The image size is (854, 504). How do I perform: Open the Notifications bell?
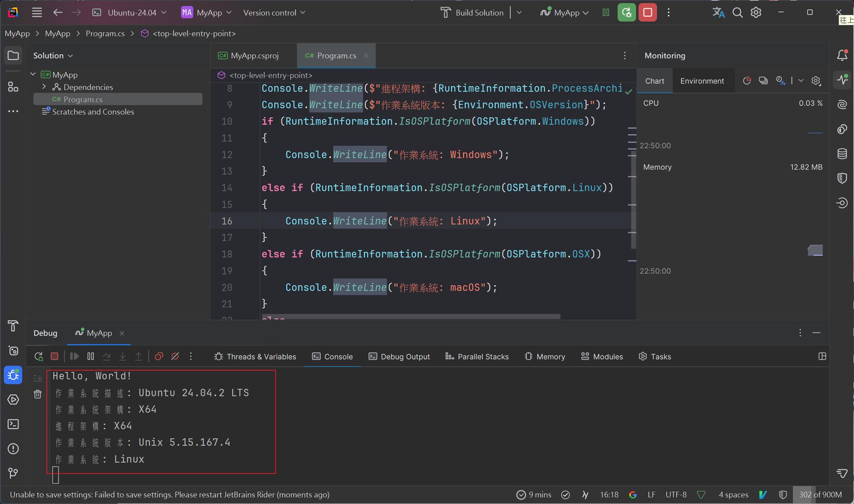coord(842,55)
